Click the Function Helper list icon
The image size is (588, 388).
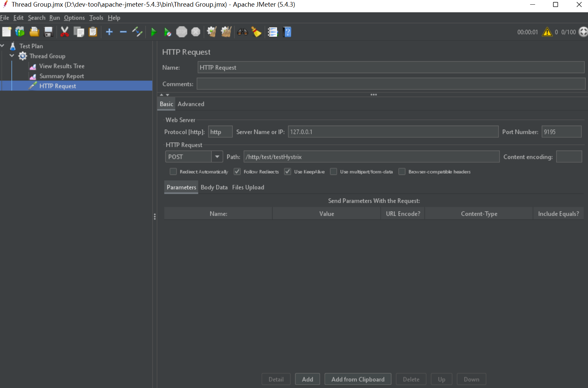273,32
